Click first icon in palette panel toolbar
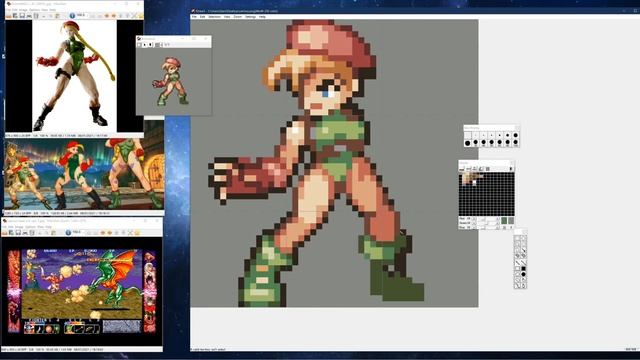Screen dimensions: 640x360 pyautogui.click(x=461, y=169)
